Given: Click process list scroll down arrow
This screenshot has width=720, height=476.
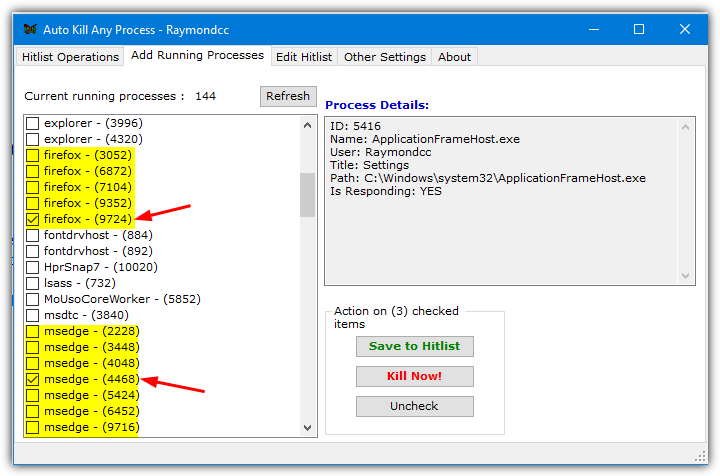Looking at the screenshot, I should [308, 427].
